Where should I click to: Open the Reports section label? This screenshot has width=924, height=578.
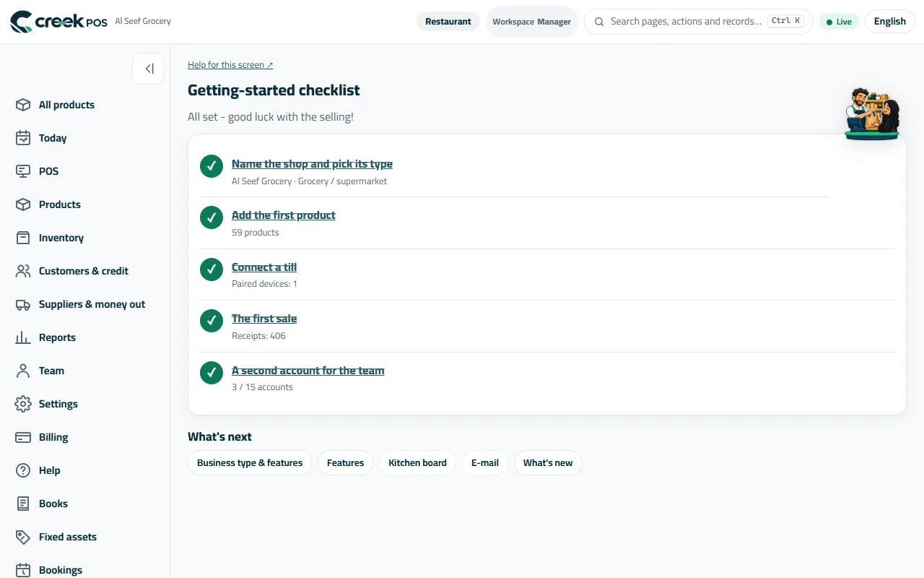(57, 337)
